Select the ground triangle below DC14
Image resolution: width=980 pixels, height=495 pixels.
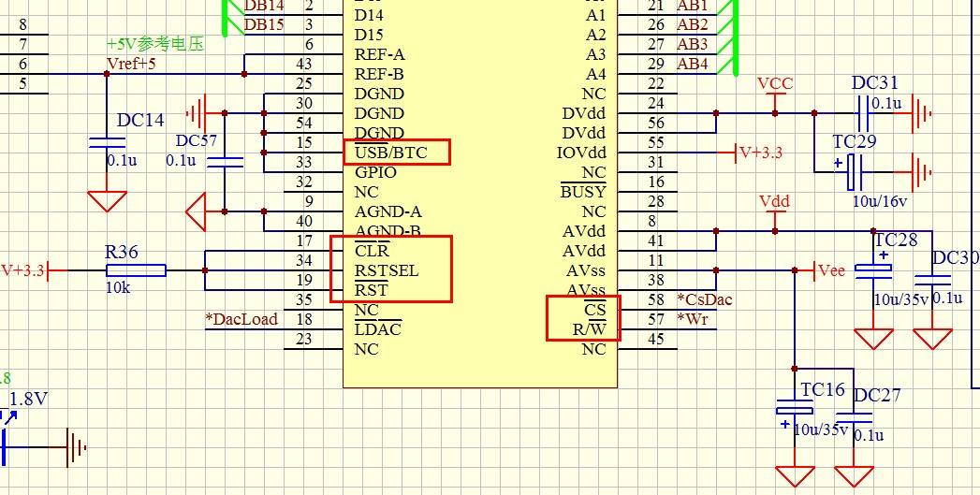coord(107,201)
